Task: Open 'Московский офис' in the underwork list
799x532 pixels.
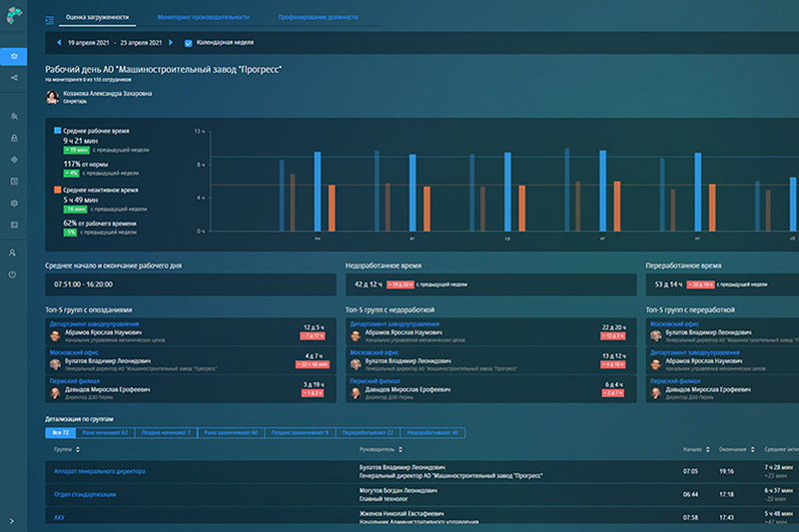Action: click(x=374, y=352)
